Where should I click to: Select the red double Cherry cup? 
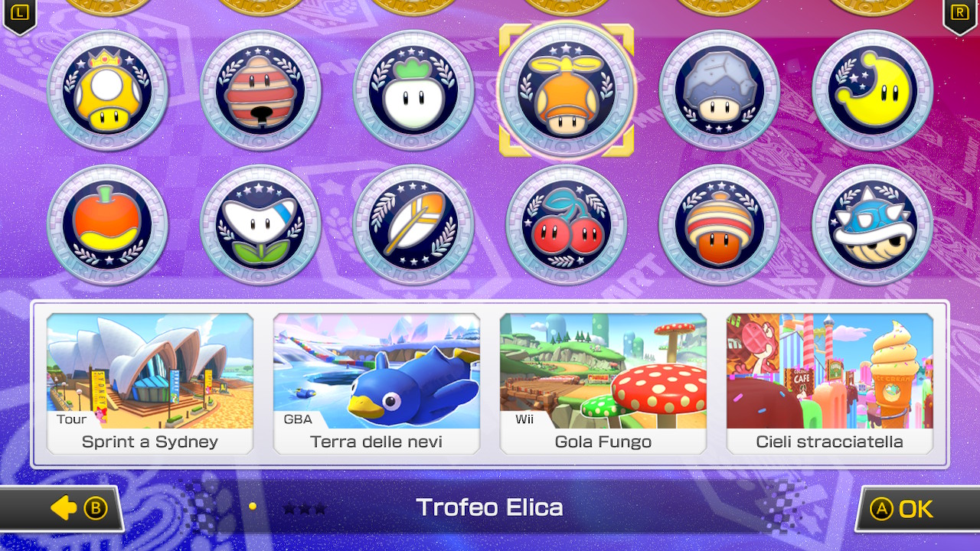pyautogui.click(x=567, y=225)
